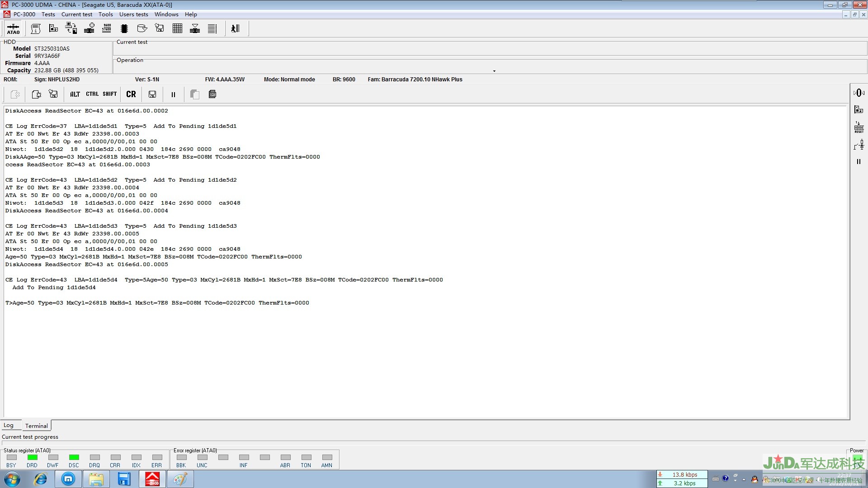Open the Windows Start menu
Viewport: 868px width, 488px height.
[x=12, y=479]
